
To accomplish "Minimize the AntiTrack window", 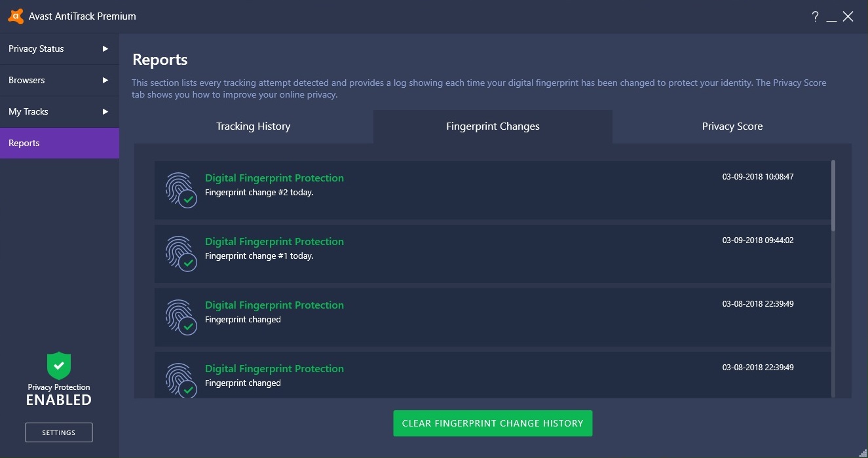I will [x=831, y=18].
